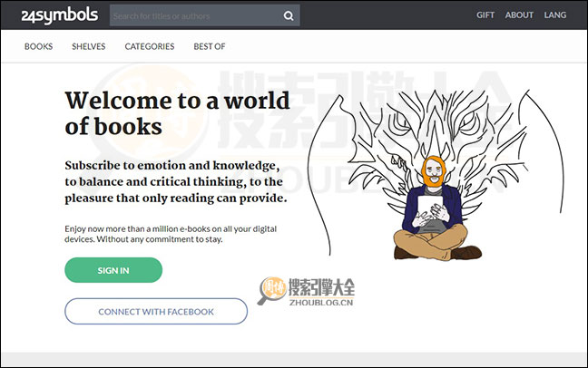Click the red 搜索引擎大全 watermark text
The width and height of the screenshot is (588, 368).
[332, 285]
